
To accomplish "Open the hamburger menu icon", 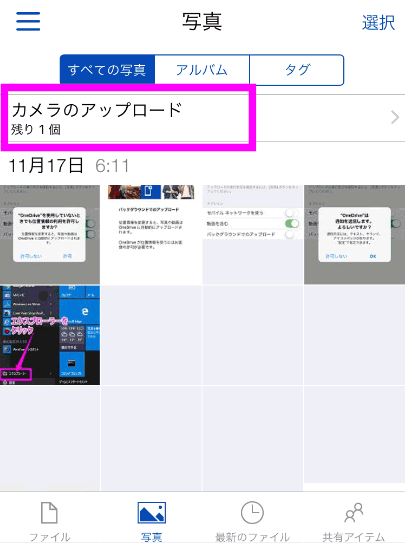I will coord(28,21).
